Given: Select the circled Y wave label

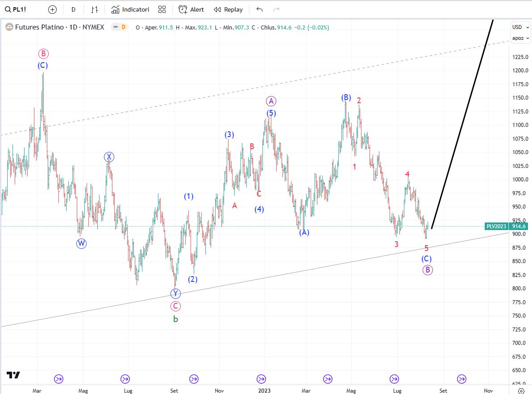Looking at the screenshot, I should (175, 293).
